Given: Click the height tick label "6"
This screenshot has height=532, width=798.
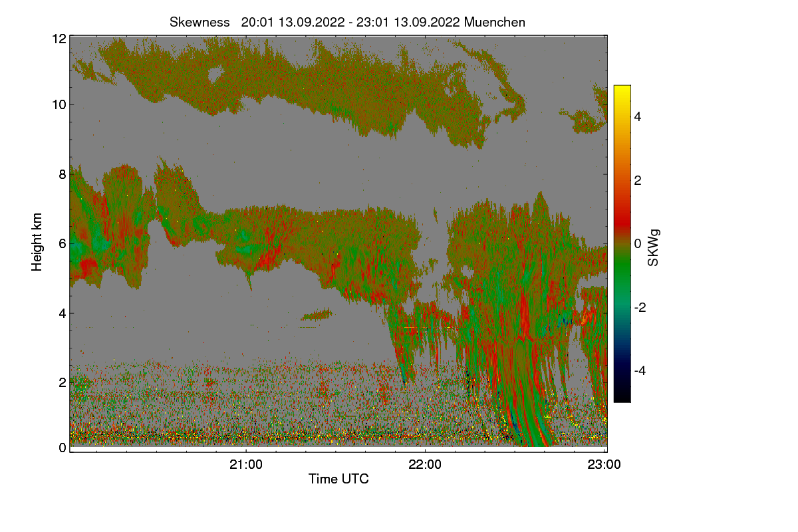Looking at the screenshot, I should click(63, 243).
